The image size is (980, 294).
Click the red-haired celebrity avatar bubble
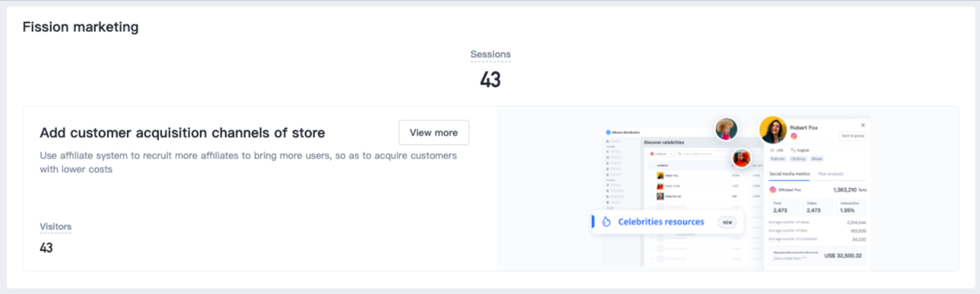pos(741,158)
